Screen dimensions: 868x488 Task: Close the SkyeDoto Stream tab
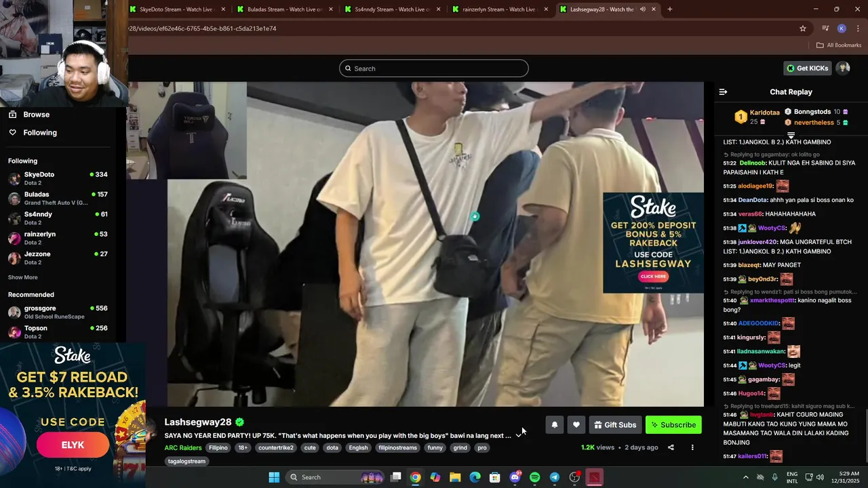222,9
